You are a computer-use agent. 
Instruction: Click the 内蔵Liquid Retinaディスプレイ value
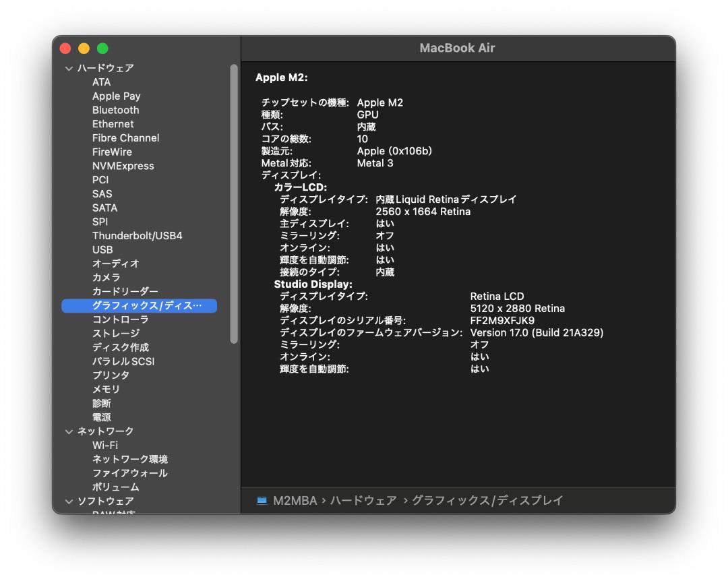tap(446, 200)
